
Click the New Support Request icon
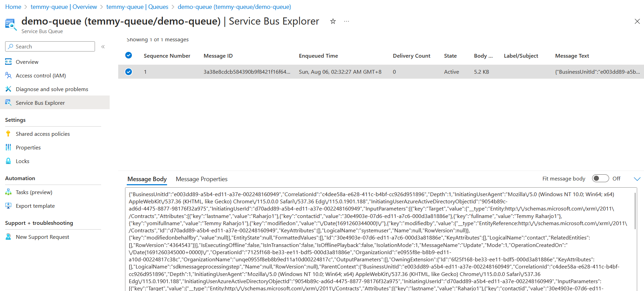pos(8,237)
